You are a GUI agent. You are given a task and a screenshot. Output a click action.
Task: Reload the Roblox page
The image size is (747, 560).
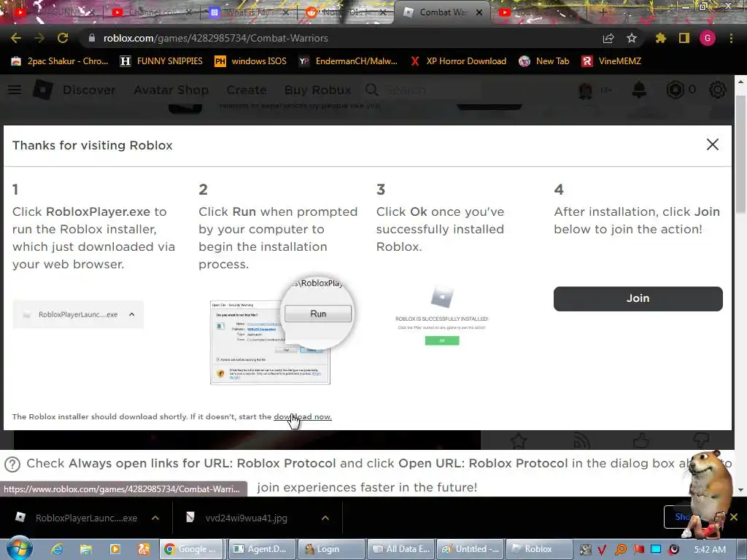point(63,38)
